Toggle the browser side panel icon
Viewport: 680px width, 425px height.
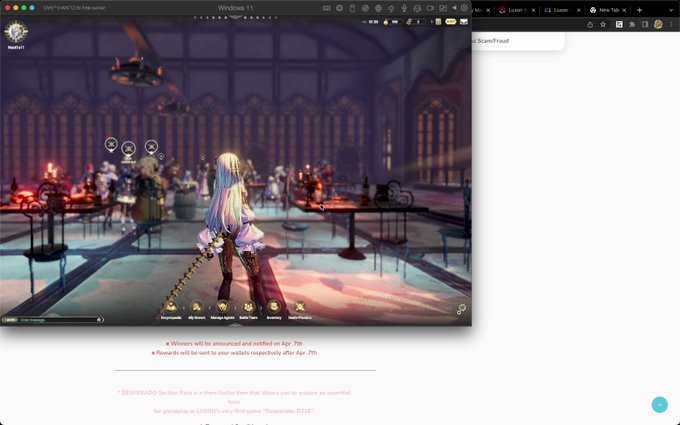coord(645,25)
